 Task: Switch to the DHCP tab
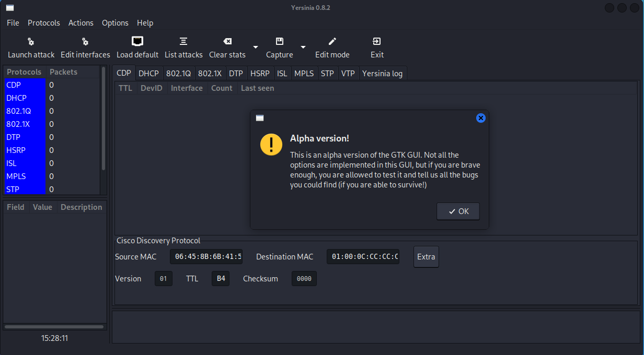(x=148, y=74)
